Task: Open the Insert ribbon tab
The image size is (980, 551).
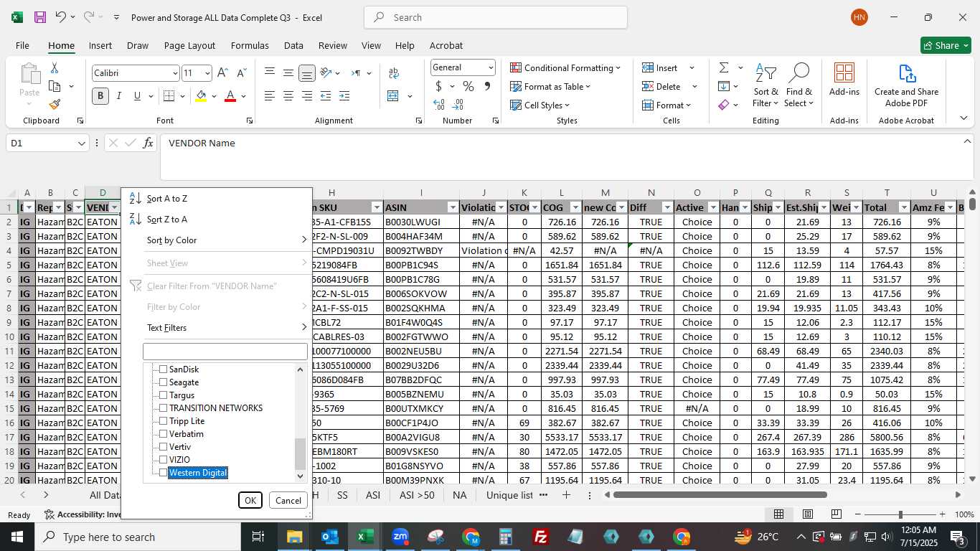Action: (100, 45)
